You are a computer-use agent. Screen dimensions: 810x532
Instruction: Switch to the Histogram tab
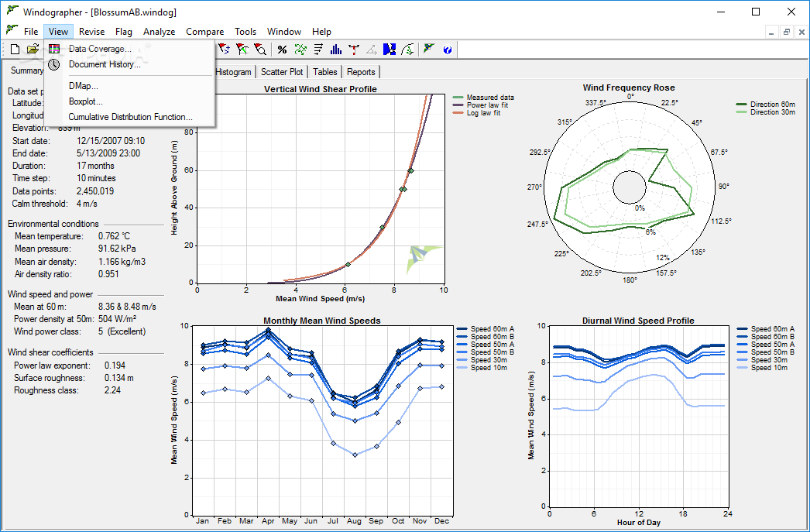pyautogui.click(x=234, y=72)
